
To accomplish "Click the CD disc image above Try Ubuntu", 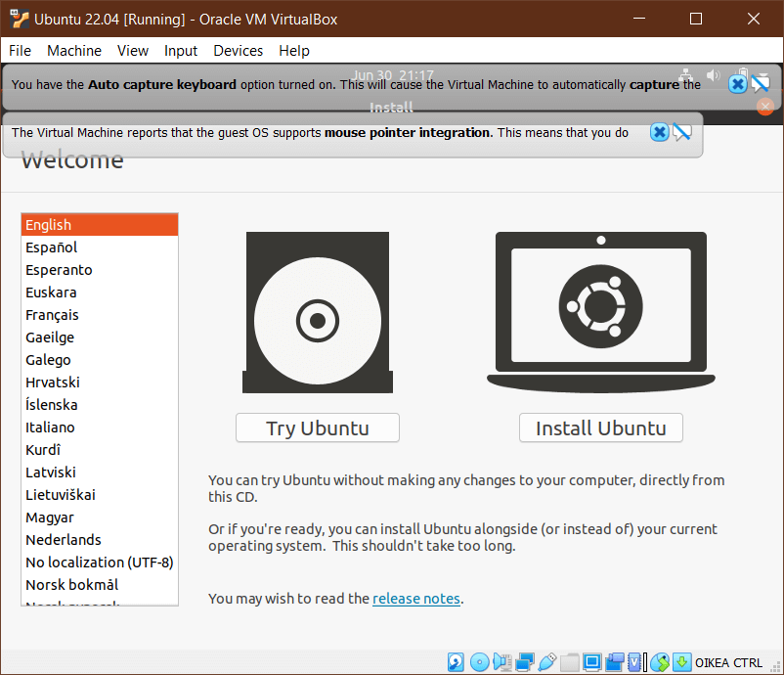I will 318,312.
